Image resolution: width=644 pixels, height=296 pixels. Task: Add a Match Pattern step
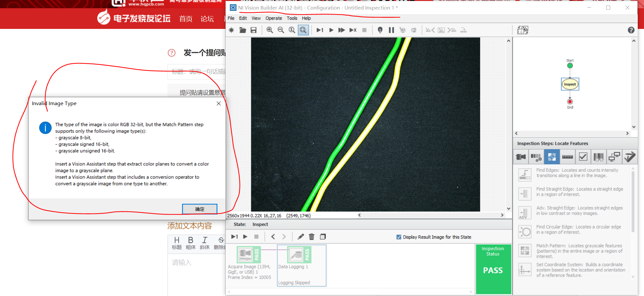point(572,251)
